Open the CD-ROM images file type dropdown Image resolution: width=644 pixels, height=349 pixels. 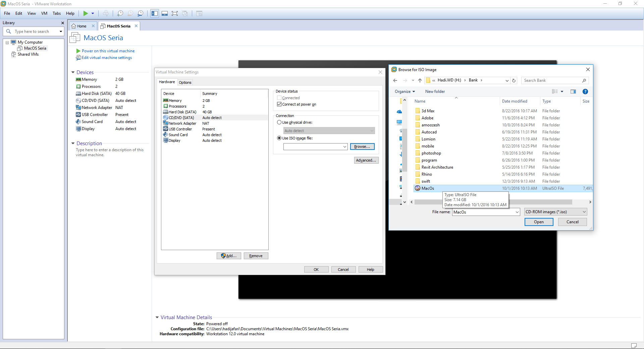[x=556, y=212]
